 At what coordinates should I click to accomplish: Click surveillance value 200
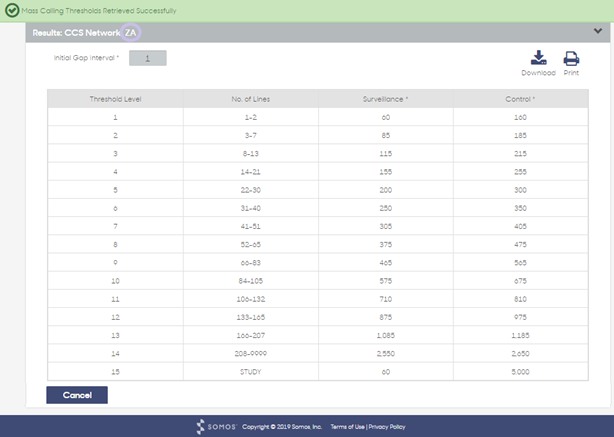click(x=386, y=190)
